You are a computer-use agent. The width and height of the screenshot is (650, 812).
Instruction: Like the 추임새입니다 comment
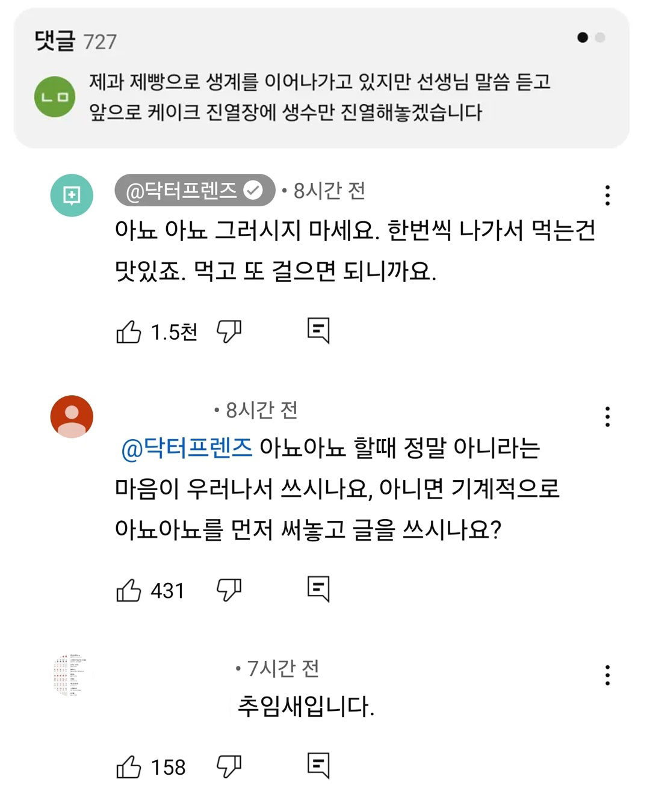128,767
